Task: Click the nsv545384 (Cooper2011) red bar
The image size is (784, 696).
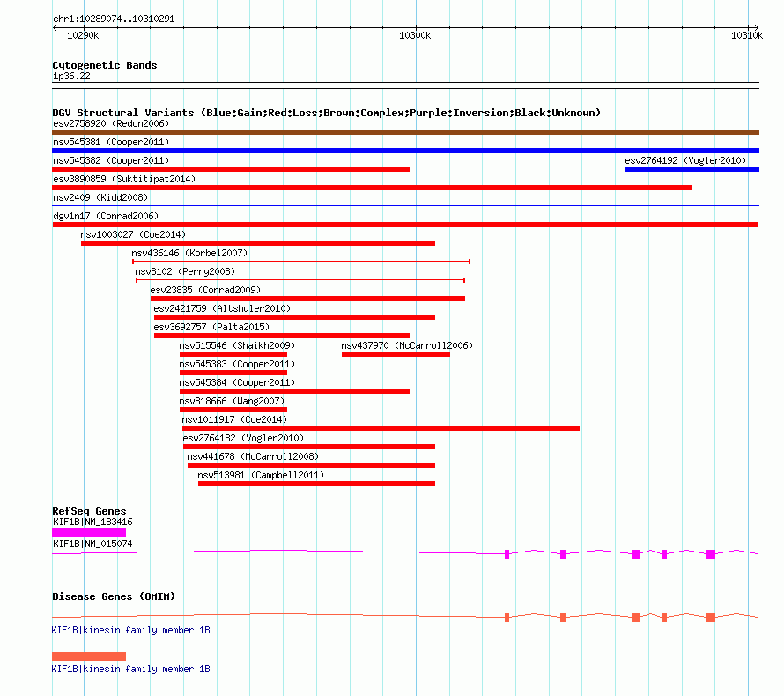Action: coord(295,391)
